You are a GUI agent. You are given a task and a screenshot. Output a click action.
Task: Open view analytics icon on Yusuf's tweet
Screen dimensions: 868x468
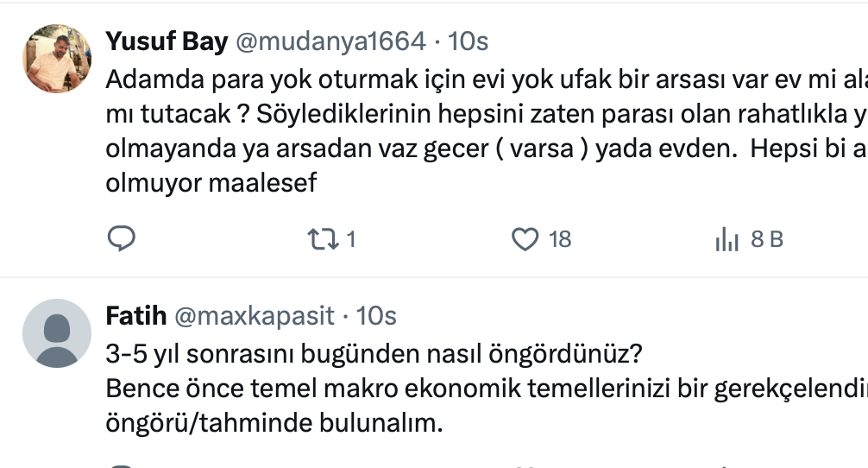pos(726,239)
